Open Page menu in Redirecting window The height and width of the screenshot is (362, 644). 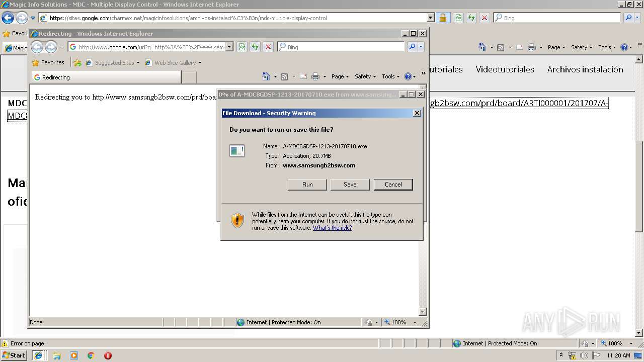tap(340, 76)
